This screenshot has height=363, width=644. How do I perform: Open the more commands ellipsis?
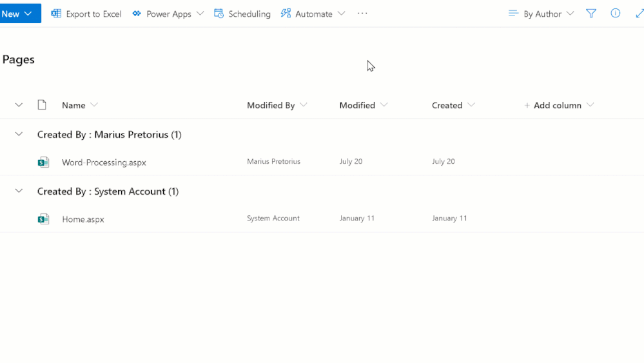click(362, 14)
